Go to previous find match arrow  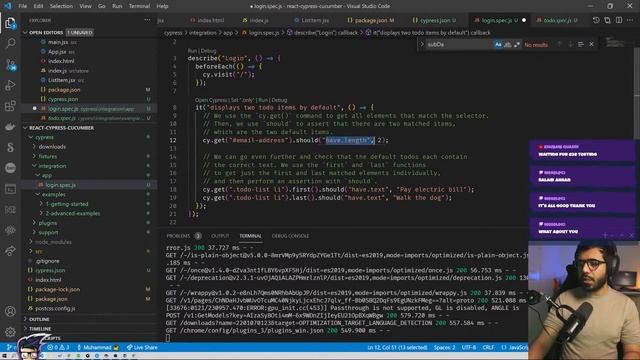560,44
